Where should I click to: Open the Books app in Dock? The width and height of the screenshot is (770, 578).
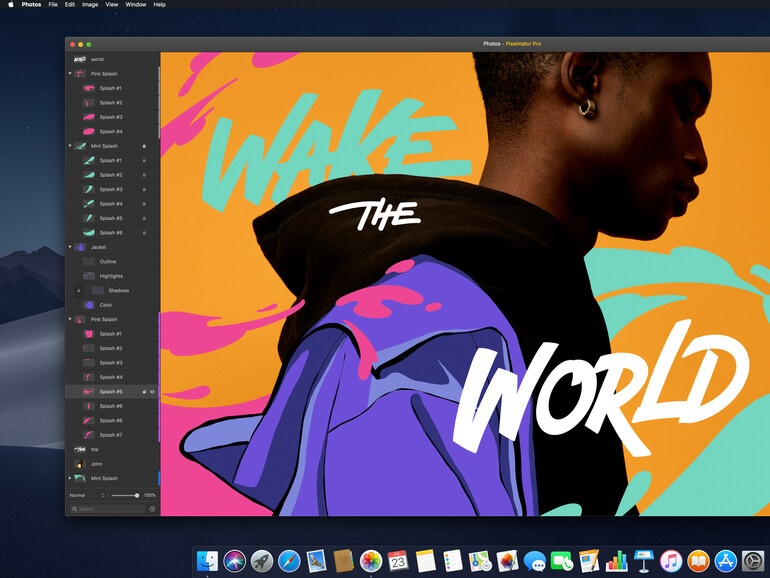698,561
